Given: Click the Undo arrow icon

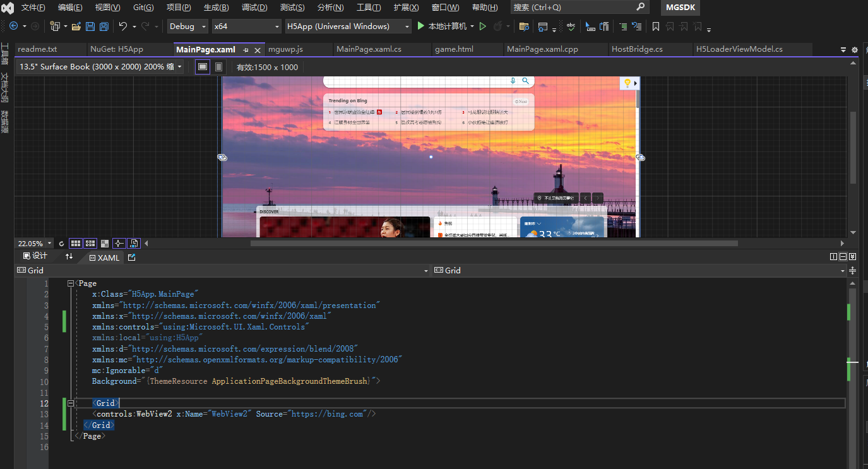Looking at the screenshot, I should click(122, 27).
